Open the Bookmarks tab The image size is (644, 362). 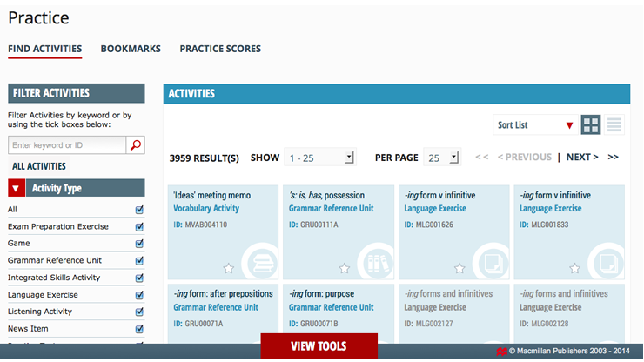(131, 49)
